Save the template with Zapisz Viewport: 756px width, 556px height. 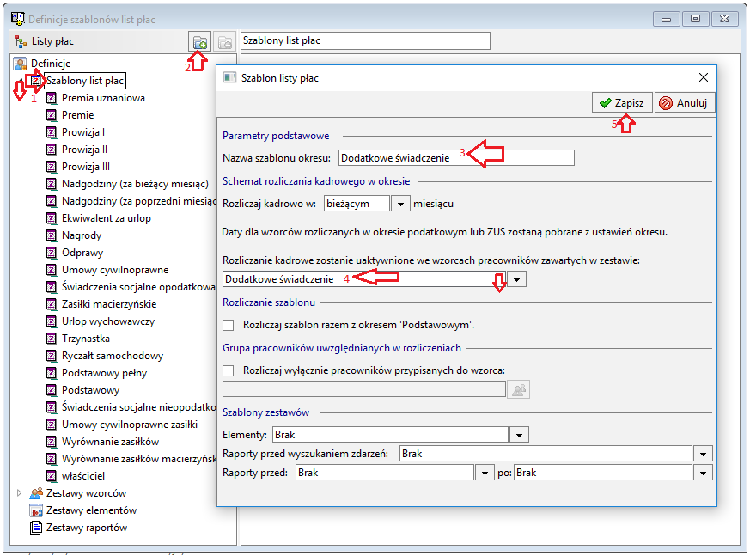622,103
